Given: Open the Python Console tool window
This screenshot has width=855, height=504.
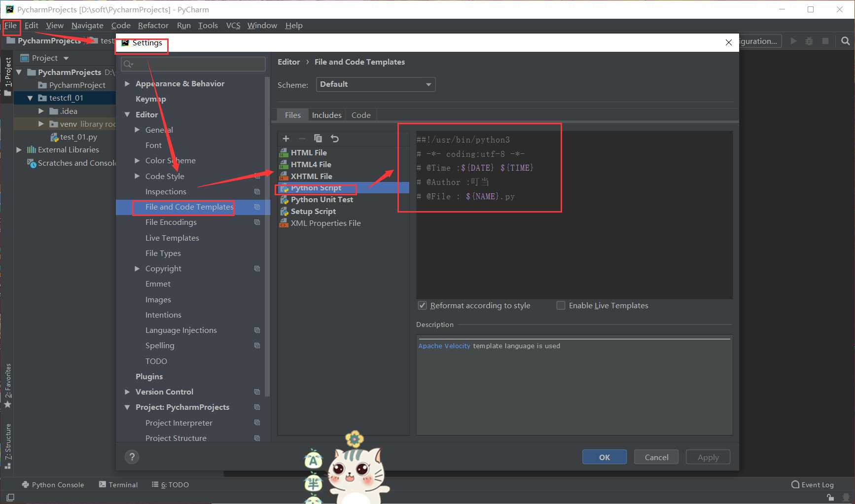Looking at the screenshot, I should 53,485.
